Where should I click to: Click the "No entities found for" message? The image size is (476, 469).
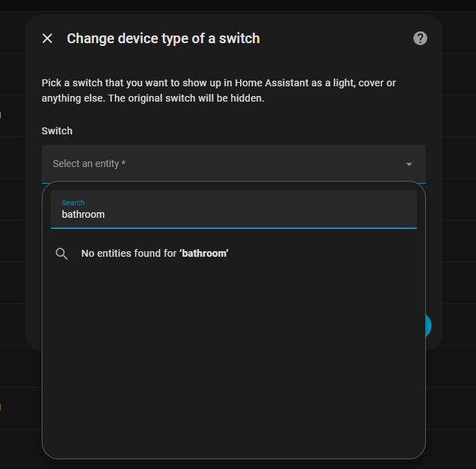tap(129, 254)
